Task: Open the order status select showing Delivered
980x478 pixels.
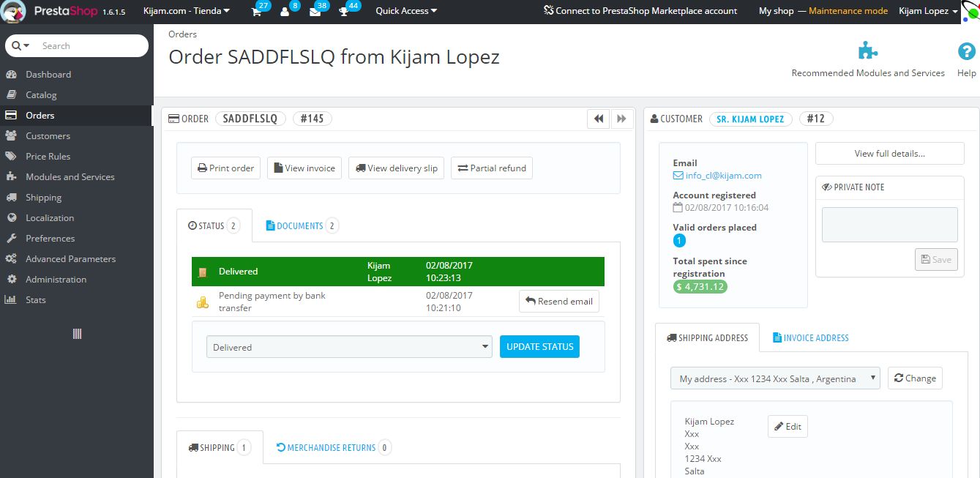Action: click(349, 347)
